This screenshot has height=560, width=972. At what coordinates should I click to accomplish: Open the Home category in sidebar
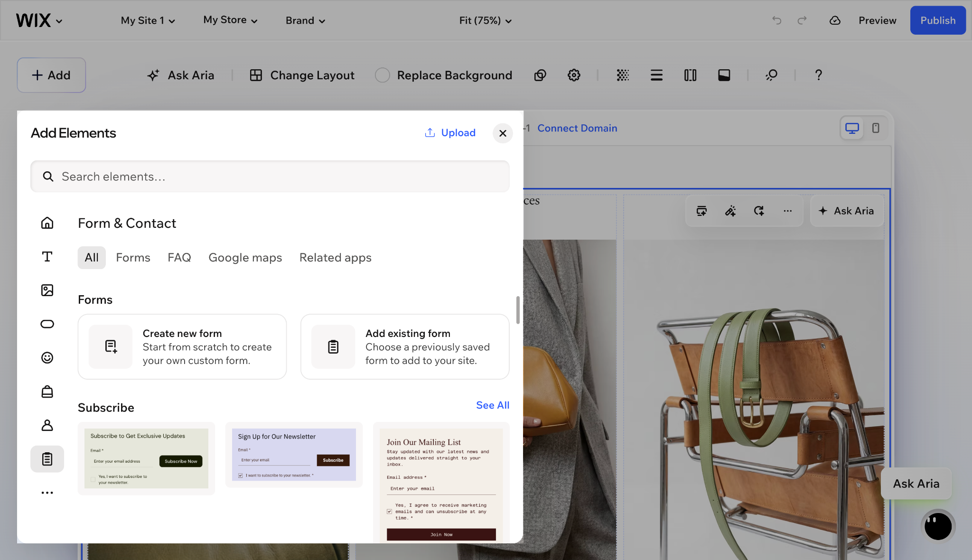[x=47, y=223]
